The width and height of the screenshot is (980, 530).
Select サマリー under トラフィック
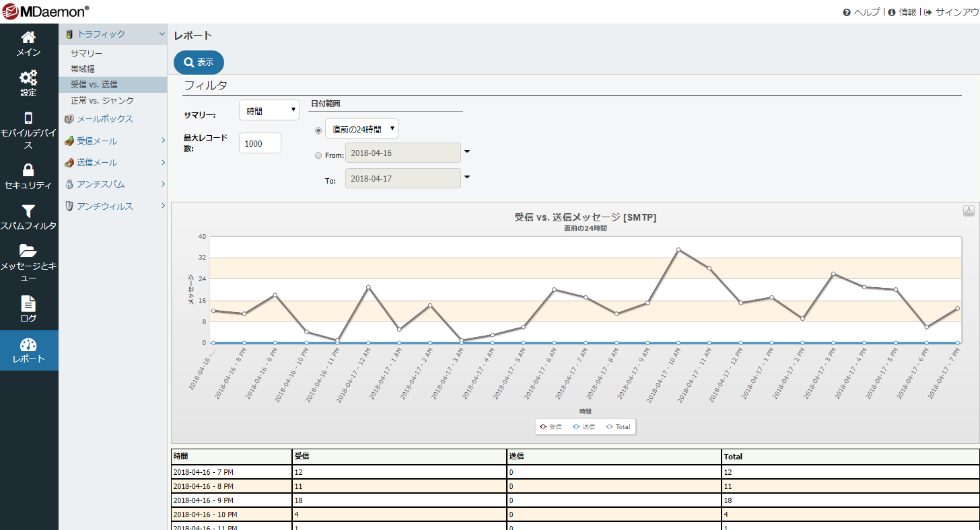[87, 53]
